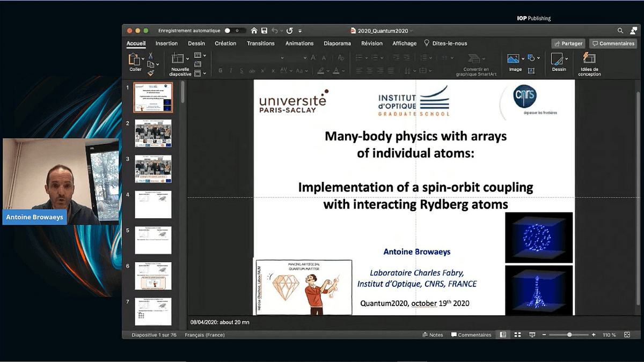
Task: Click the user account icon
Action: [633, 31]
